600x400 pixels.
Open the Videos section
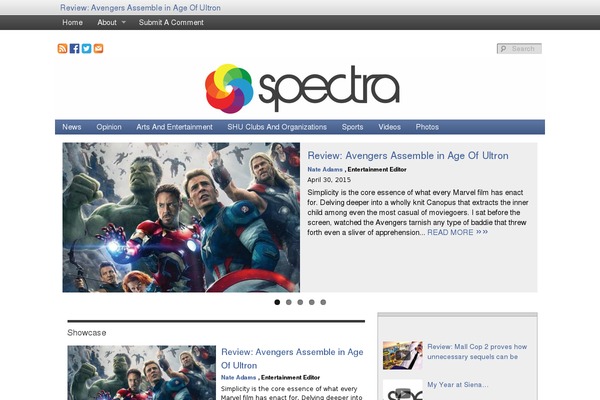[390, 127]
